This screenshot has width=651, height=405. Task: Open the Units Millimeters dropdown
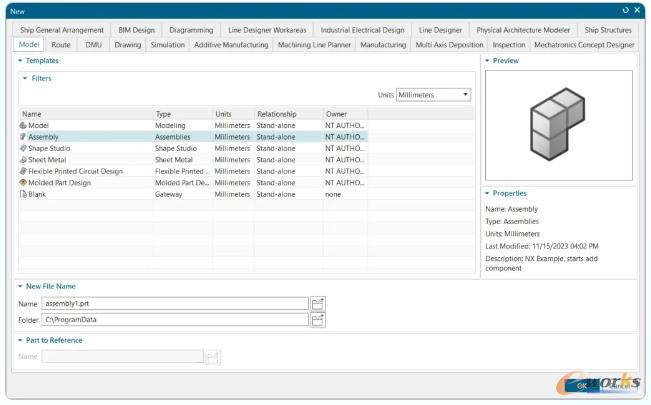coord(433,95)
